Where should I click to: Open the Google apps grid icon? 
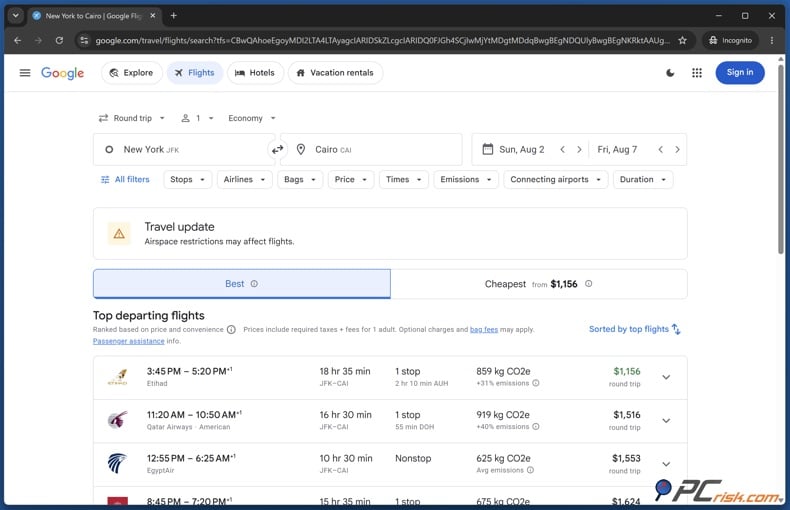point(697,73)
